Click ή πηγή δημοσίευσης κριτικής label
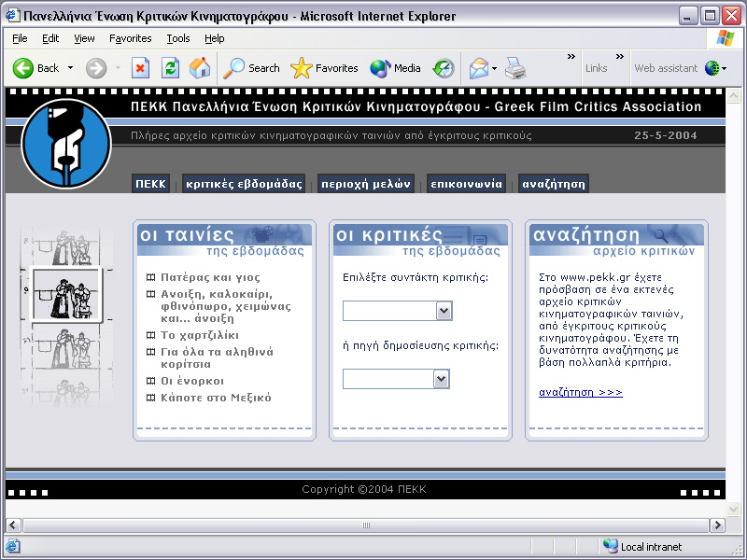 click(421, 345)
